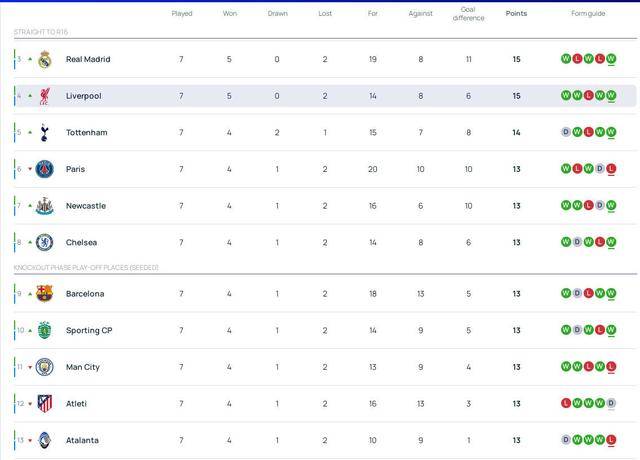This screenshot has width=640, height=460.
Task: Sort table by Goal difference header
Action: pos(468,14)
